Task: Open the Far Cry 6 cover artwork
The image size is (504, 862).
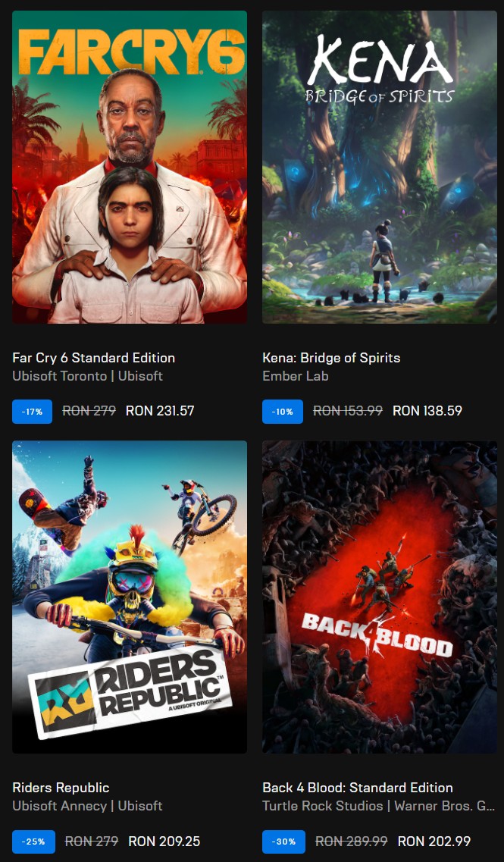Action: click(129, 167)
